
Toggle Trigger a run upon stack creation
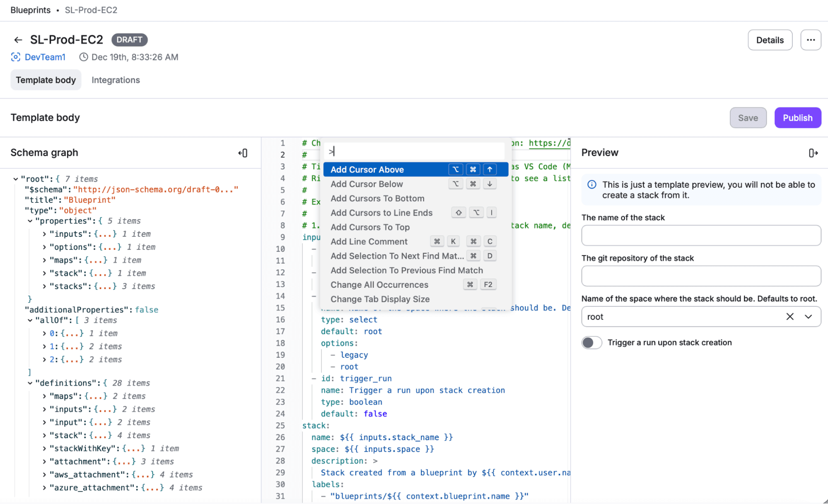tap(591, 342)
